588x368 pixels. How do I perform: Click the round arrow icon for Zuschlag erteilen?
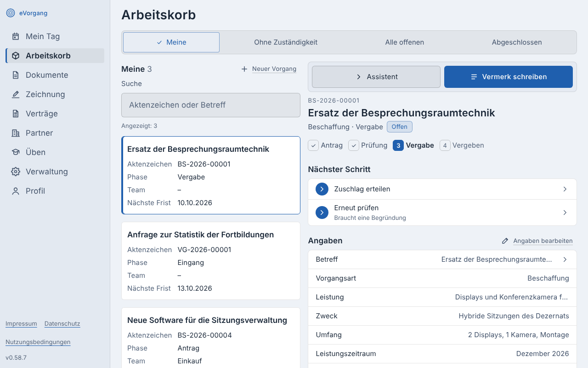(x=322, y=189)
